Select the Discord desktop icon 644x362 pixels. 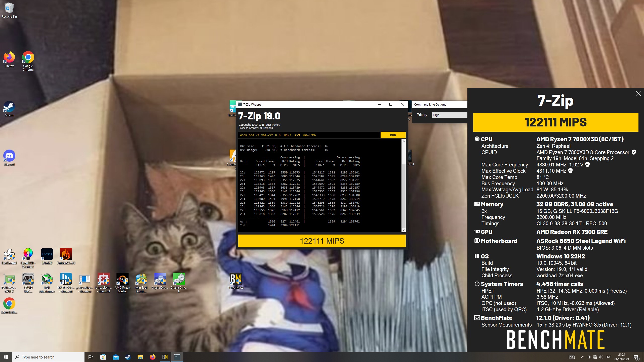coord(9,158)
